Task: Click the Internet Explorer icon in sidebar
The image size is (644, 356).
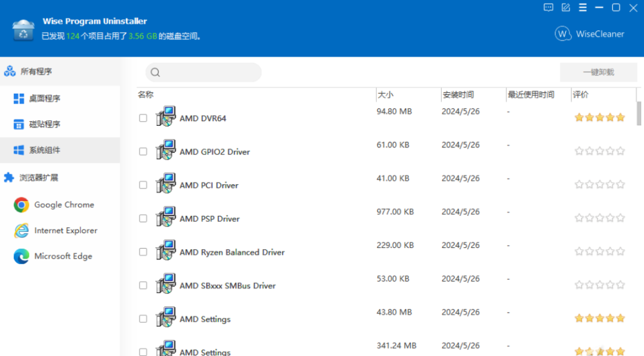Action: 21,230
